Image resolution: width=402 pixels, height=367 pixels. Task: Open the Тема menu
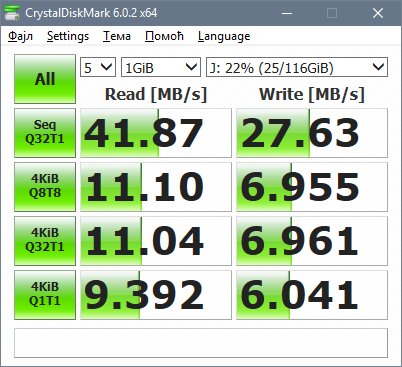point(117,36)
